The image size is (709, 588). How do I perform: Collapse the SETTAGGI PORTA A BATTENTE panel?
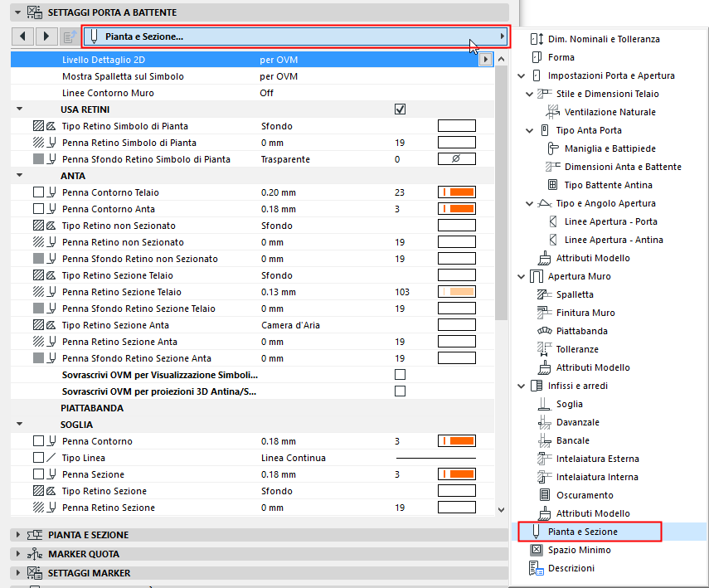pos(17,12)
